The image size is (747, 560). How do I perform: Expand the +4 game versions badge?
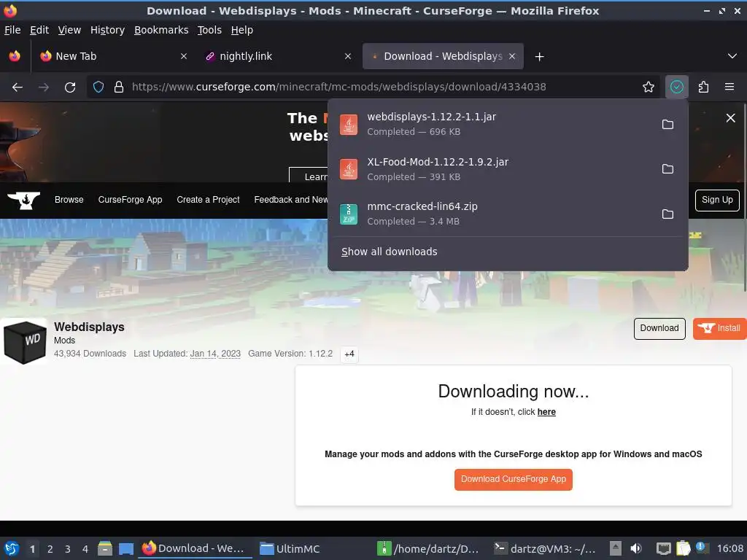349,354
